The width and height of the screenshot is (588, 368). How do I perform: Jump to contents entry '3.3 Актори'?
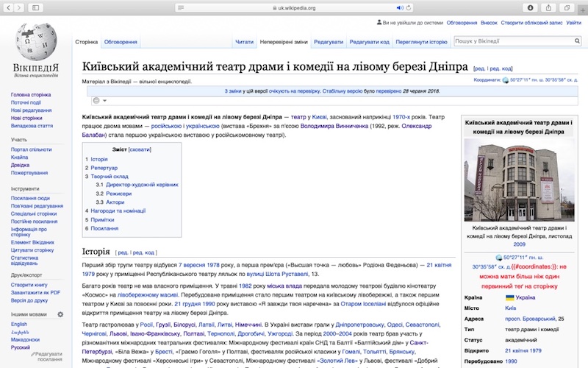[x=110, y=202]
